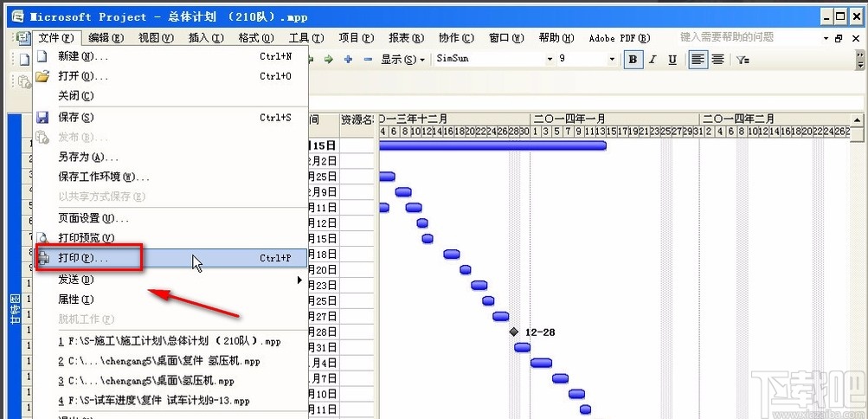The width and height of the screenshot is (868, 419).
Task: Open the 编辑(E) menu
Action: pos(106,38)
